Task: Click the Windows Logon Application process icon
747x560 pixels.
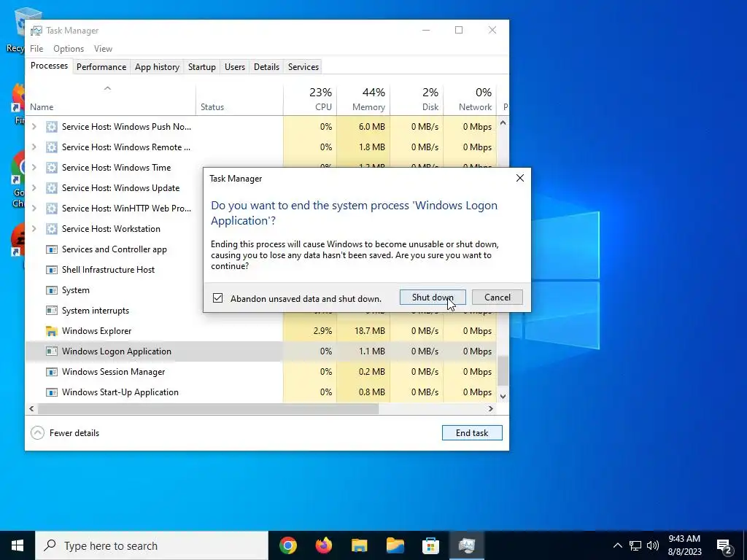Action: click(52, 351)
